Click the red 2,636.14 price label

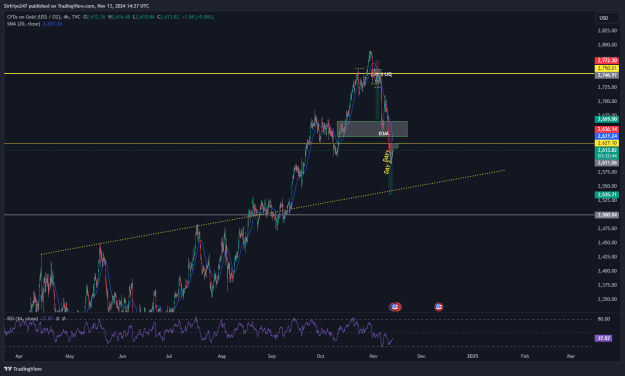point(607,129)
